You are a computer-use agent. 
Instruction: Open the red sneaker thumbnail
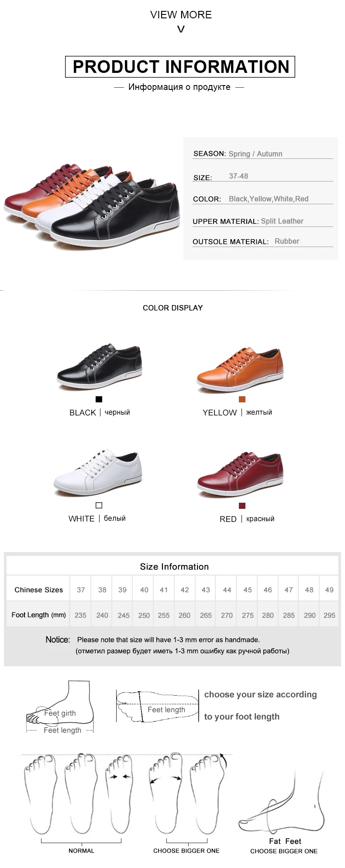(241, 475)
